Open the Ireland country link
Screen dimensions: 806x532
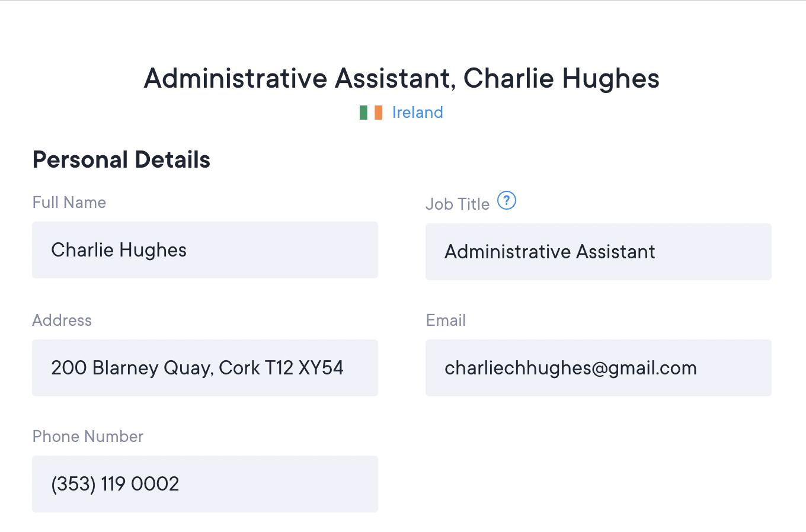[x=417, y=113]
